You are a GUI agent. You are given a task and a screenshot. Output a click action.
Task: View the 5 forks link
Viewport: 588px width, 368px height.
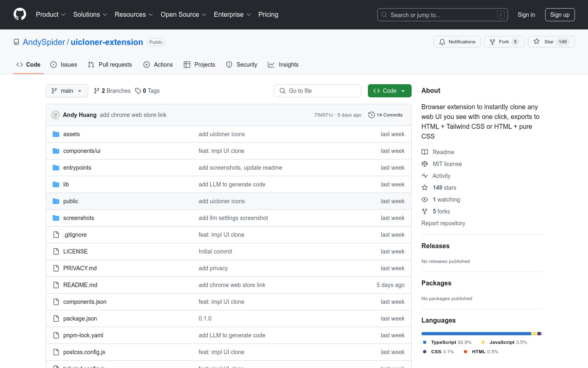pyautogui.click(x=436, y=211)
